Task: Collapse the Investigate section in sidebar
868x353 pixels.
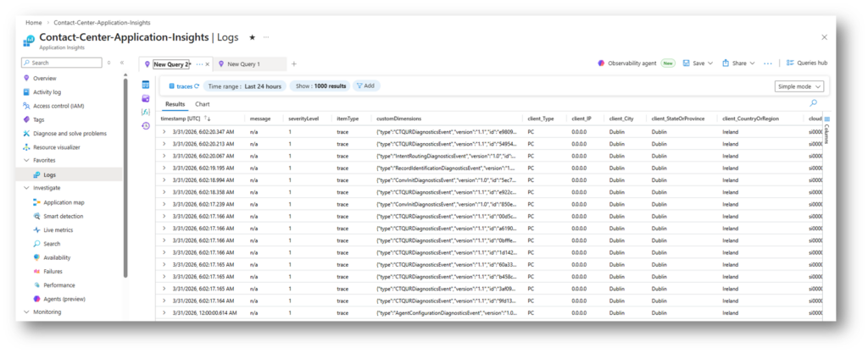Action: click(25, 188)
